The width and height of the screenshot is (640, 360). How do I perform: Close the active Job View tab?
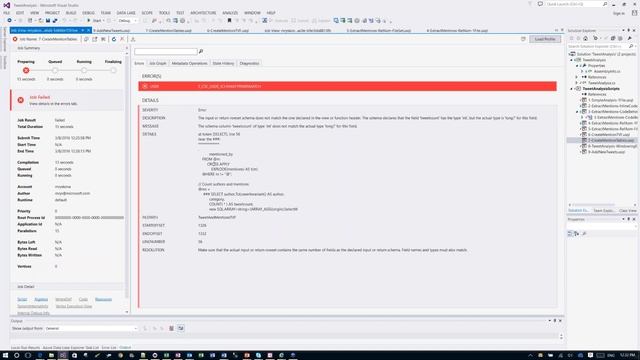(x=89, y=30)
